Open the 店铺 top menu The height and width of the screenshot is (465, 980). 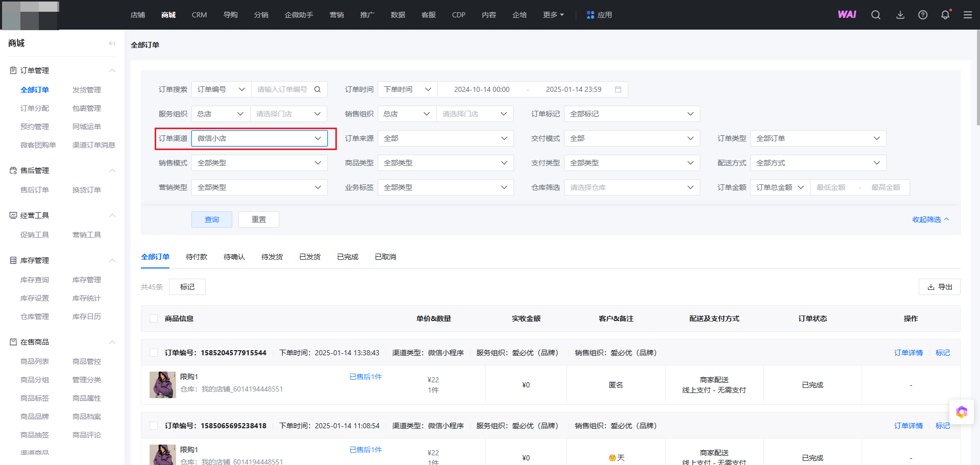[138, 15]
